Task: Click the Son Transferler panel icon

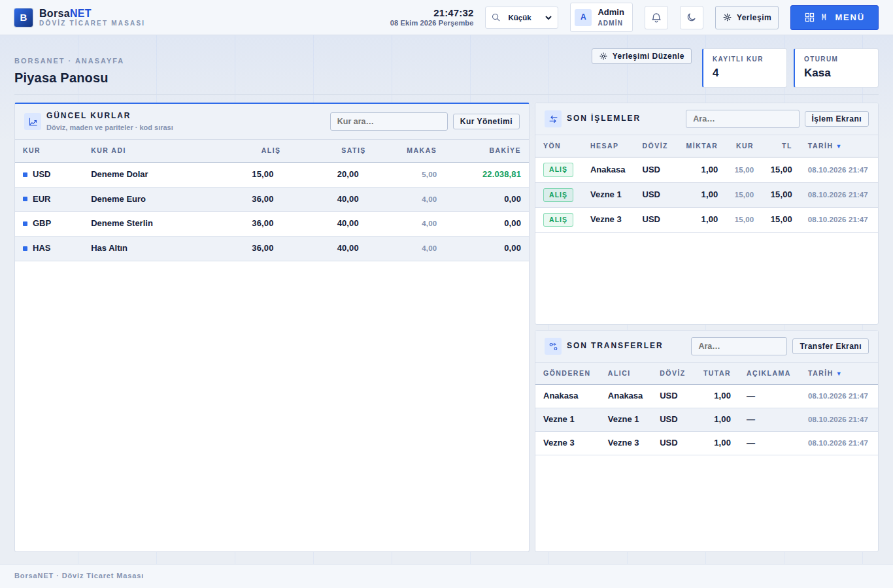Action: (553, 346)
